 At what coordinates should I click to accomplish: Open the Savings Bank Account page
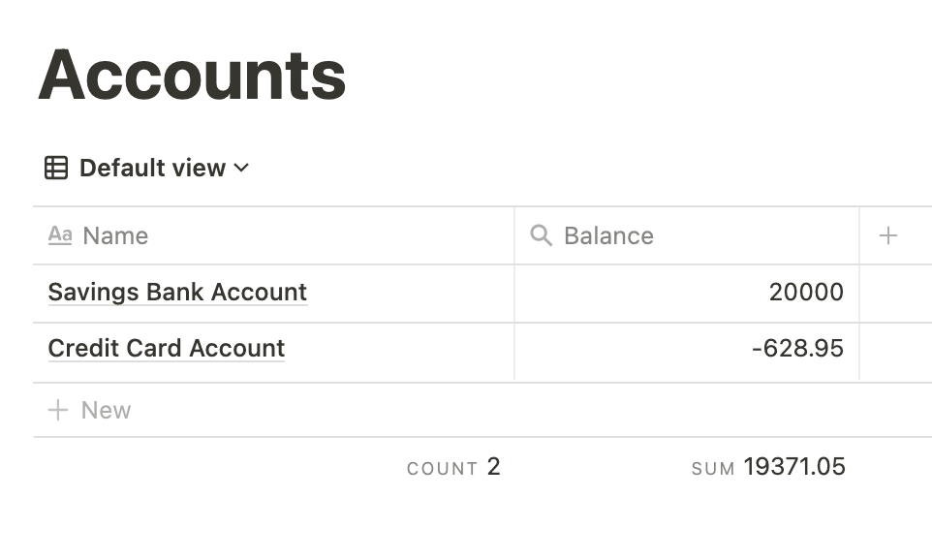coord(177,292)
